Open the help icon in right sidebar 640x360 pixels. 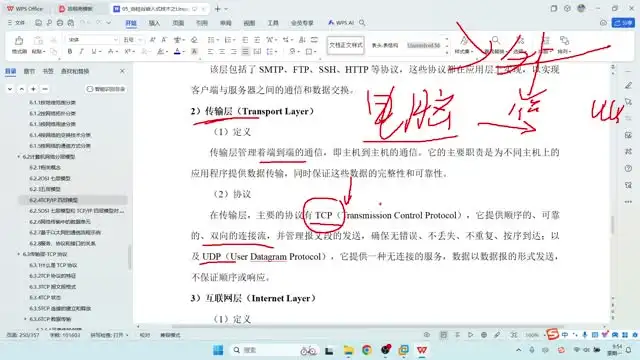click(x=628, y=168)
